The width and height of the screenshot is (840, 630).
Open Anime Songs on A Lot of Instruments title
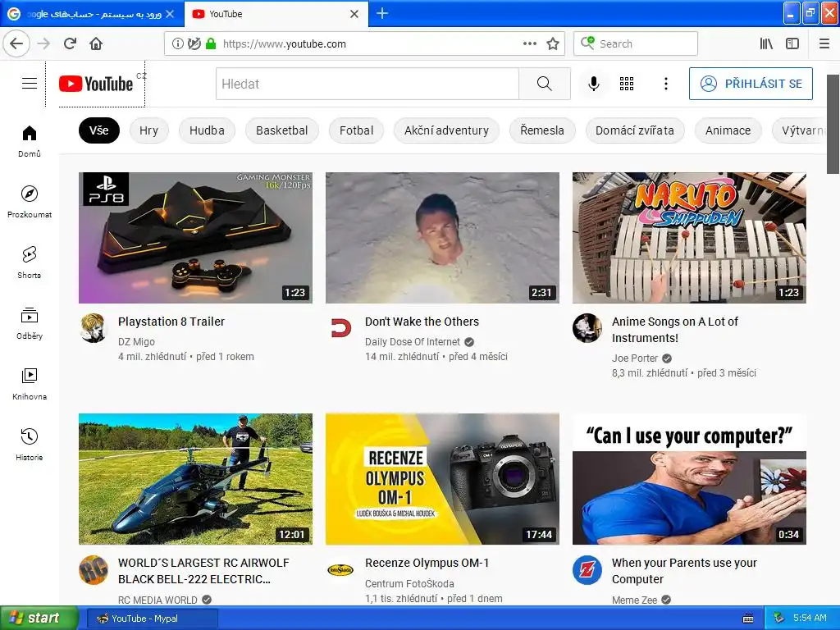(675, 330)
